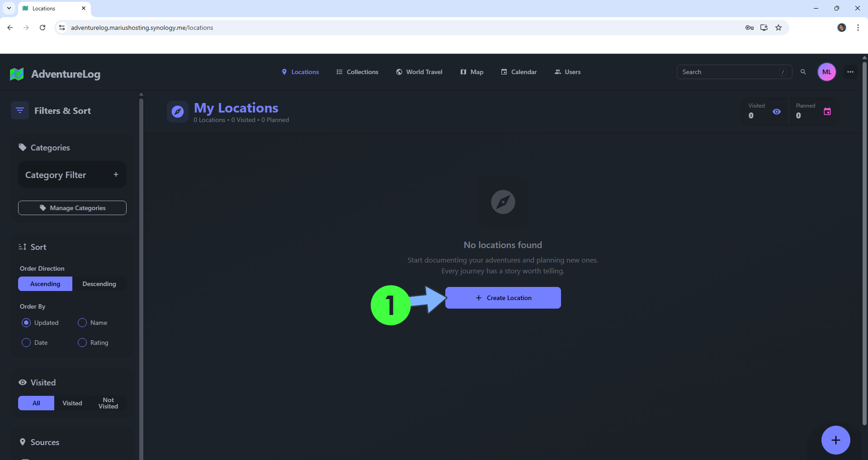Click the AdventureLog logo icon
This screenshot has height=460, width=868.
17,74
